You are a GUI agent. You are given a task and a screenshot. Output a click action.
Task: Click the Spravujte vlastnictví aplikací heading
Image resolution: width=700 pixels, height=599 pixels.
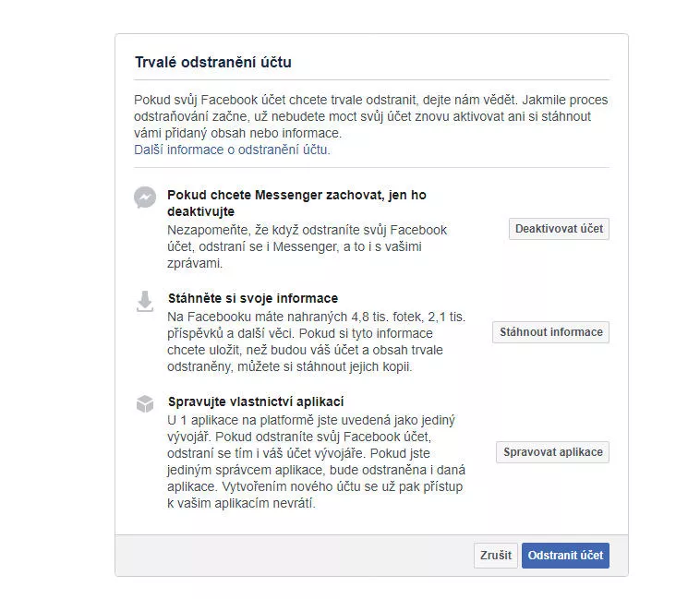pyautogui.click(x=256, y=401)
